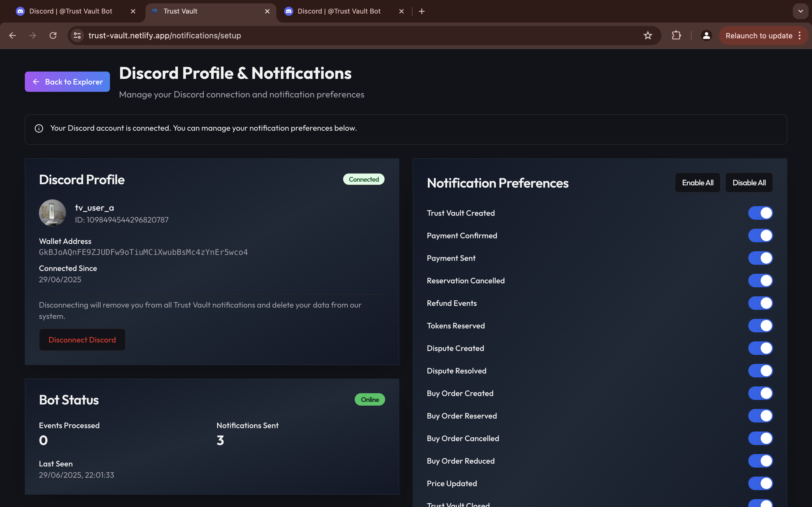
Task: Turn off Dispute Resolved notifications
Action: tap(760, 371)
